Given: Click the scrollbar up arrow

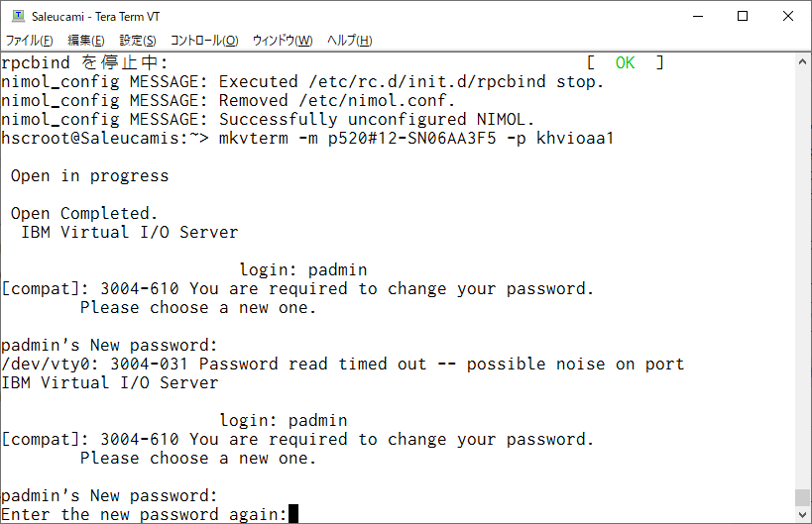Looking at the screenshot, I should [x=803, y=62].
